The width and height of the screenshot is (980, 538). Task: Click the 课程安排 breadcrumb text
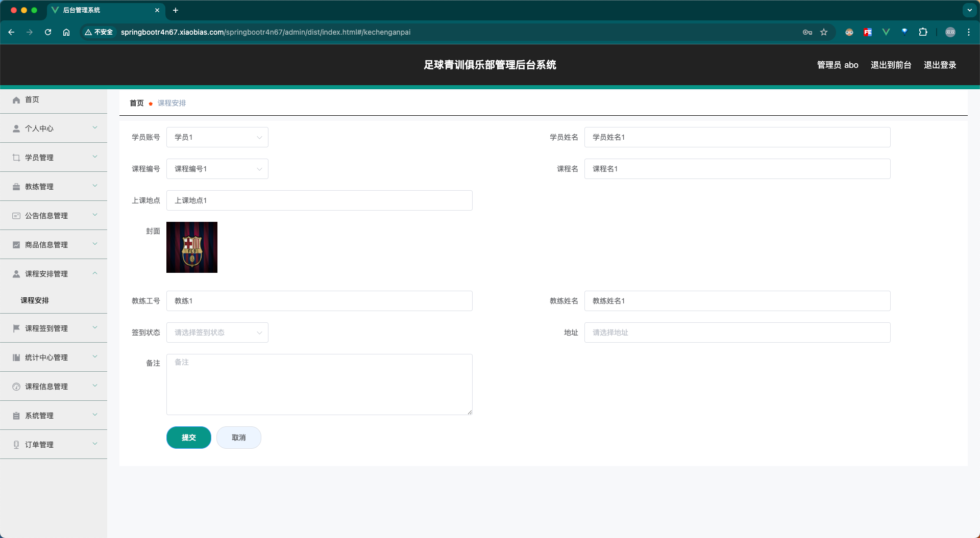pos(171,103)
